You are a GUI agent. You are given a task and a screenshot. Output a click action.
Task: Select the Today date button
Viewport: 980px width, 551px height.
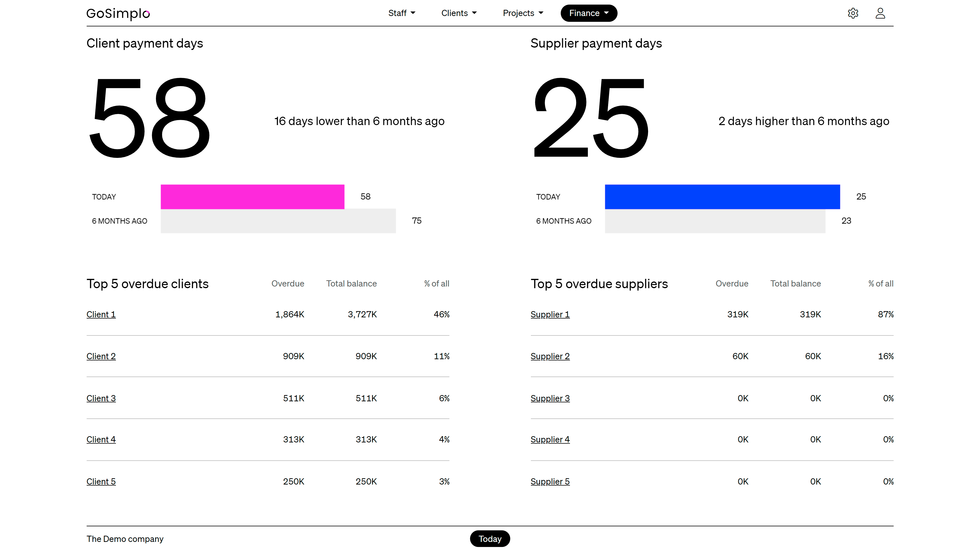[490, 539]
